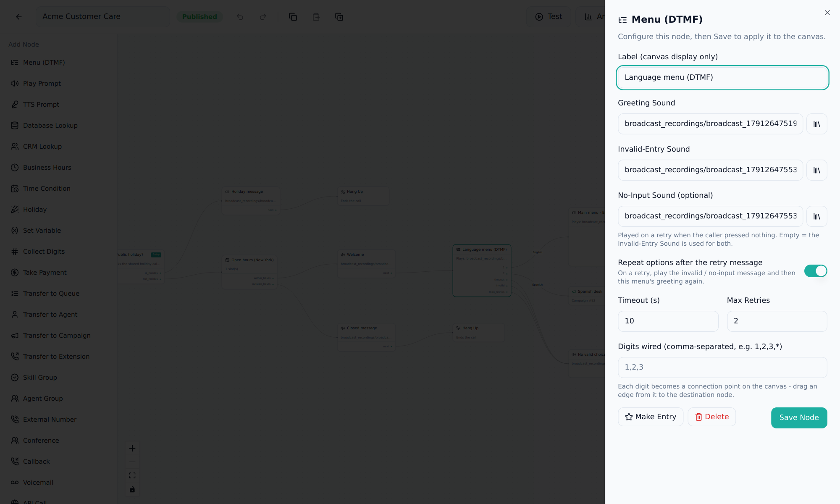Select the Holiday message node on canvas
Image resolution: width=840 pixels, height=504 pixels.
[251, 201]
